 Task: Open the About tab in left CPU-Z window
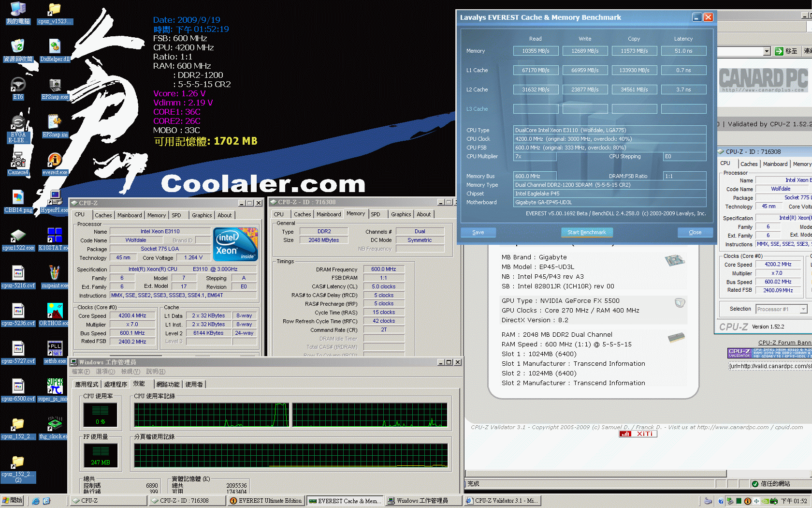tap(224, 215)
